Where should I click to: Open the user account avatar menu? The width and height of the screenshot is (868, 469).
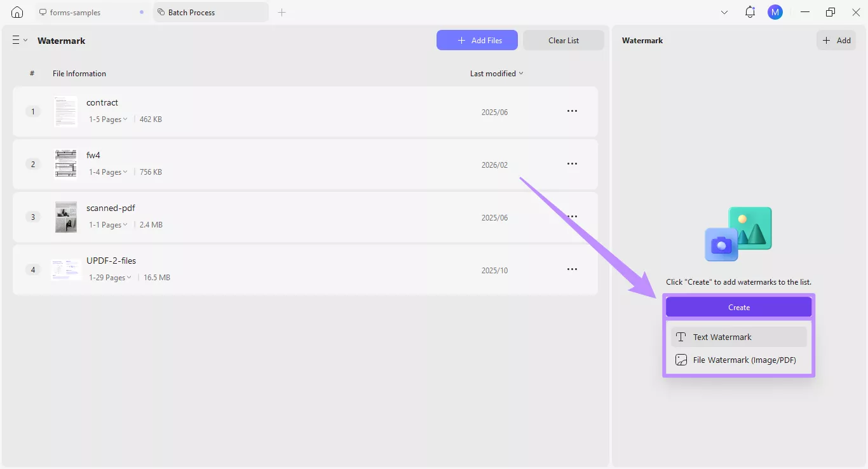tap(775, 11)
